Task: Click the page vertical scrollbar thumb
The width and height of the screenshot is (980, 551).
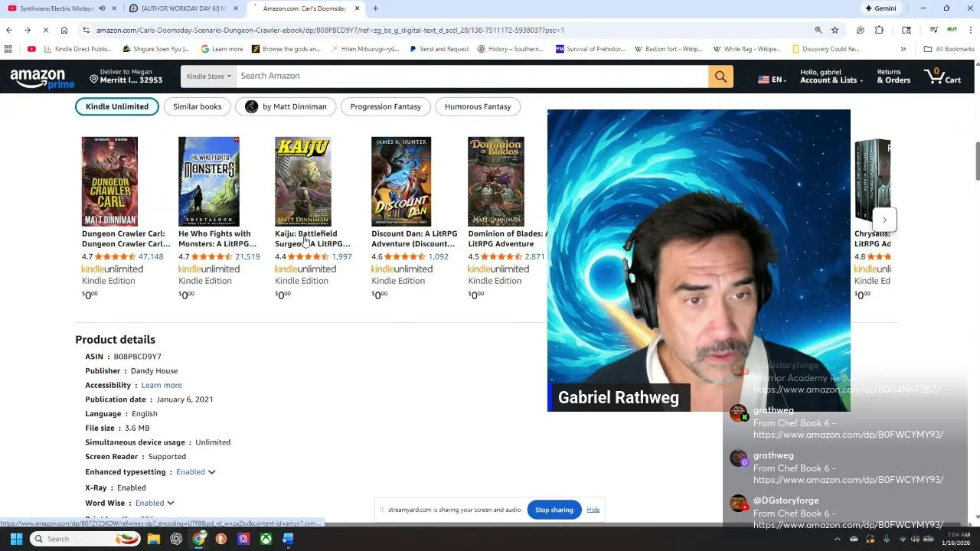Action: coord(977,161)
